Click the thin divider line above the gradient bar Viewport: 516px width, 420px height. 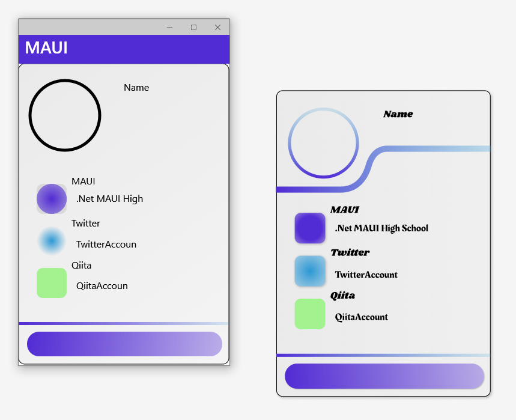click(124, 323)
